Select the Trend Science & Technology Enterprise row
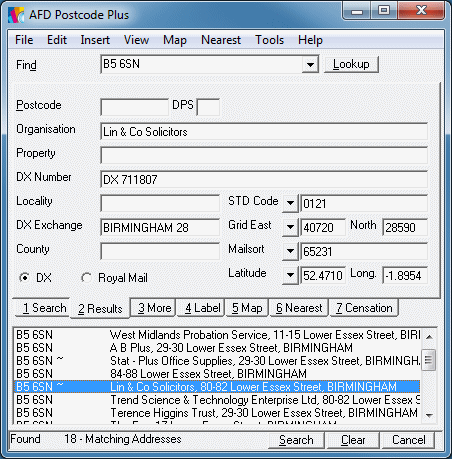This screenshot has height=459, width=452. coord(217,400)
